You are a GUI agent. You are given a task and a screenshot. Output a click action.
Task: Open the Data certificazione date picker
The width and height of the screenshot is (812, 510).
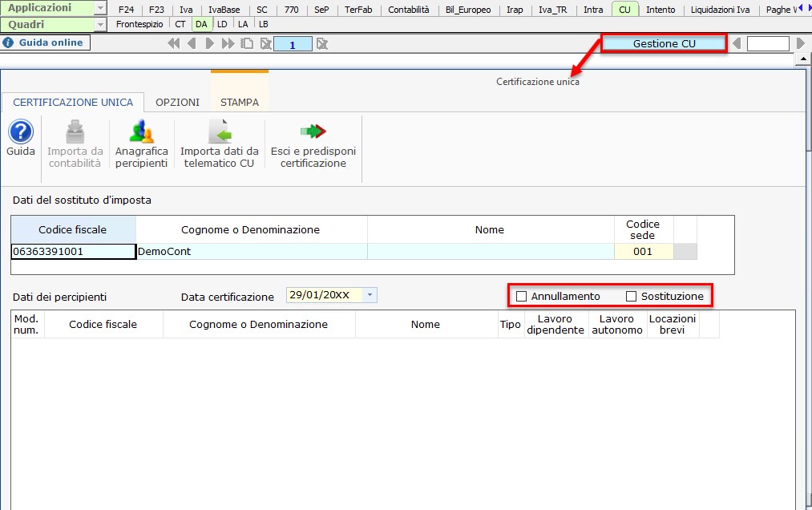click(x=370, y=295)
